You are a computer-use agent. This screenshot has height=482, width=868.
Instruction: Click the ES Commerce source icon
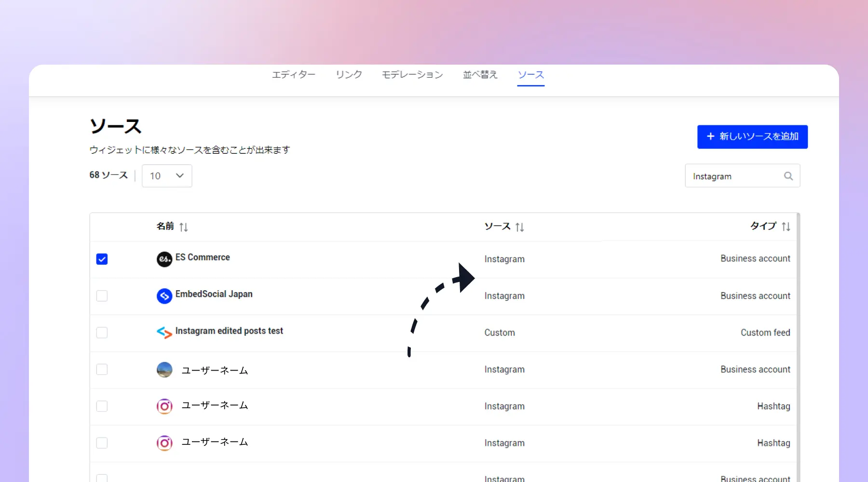164,259
